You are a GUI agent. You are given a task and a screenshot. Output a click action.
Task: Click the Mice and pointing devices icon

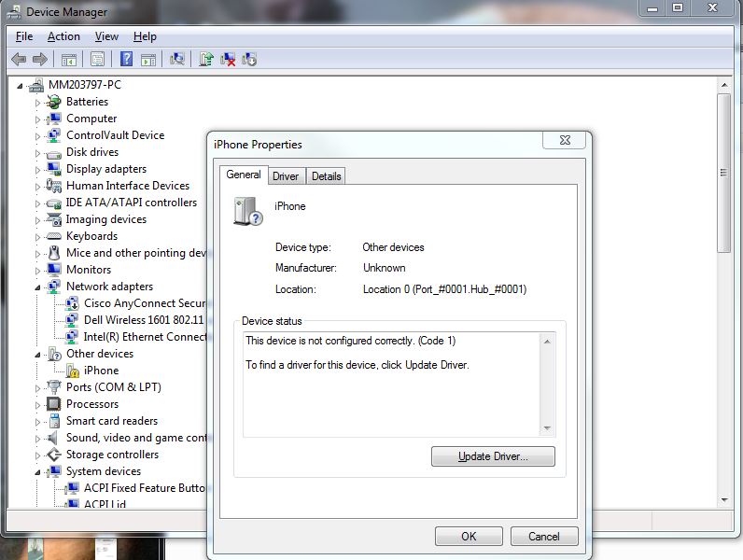[54, 253]
